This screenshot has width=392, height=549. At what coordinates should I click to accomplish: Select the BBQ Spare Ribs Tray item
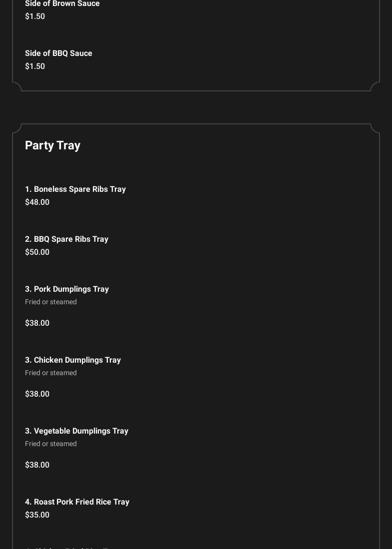coord(66,239)
